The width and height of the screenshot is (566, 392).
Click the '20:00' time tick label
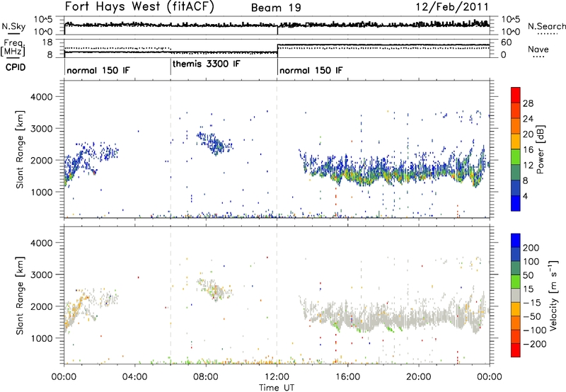tap(418, 377)
